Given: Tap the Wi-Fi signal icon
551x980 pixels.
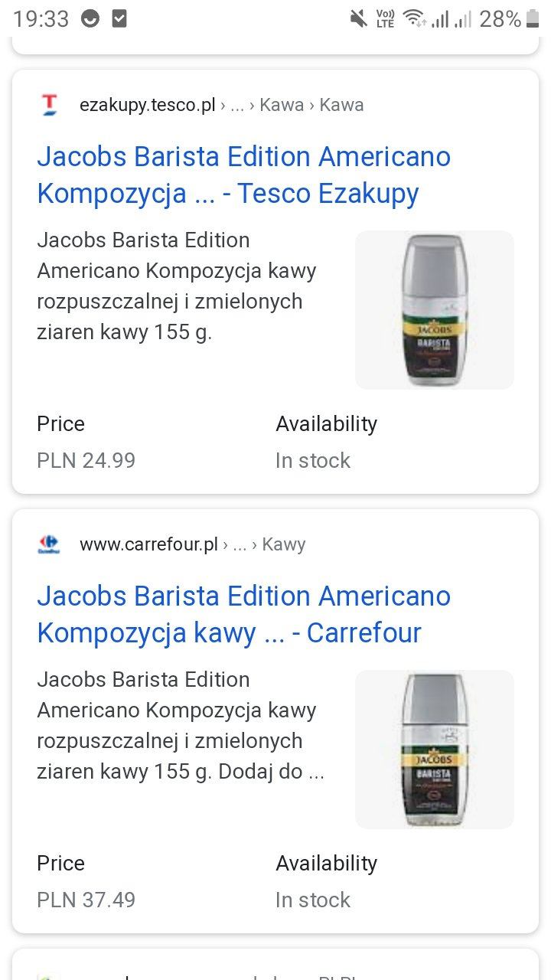Looking at the screenshot, I should 414,19.
